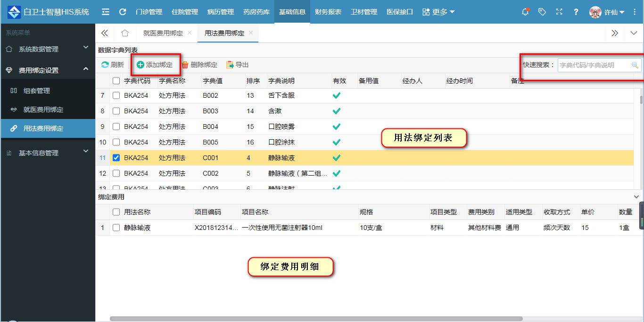Toggle the select-all checkbox in dictionary list header

tap(116, 81)
